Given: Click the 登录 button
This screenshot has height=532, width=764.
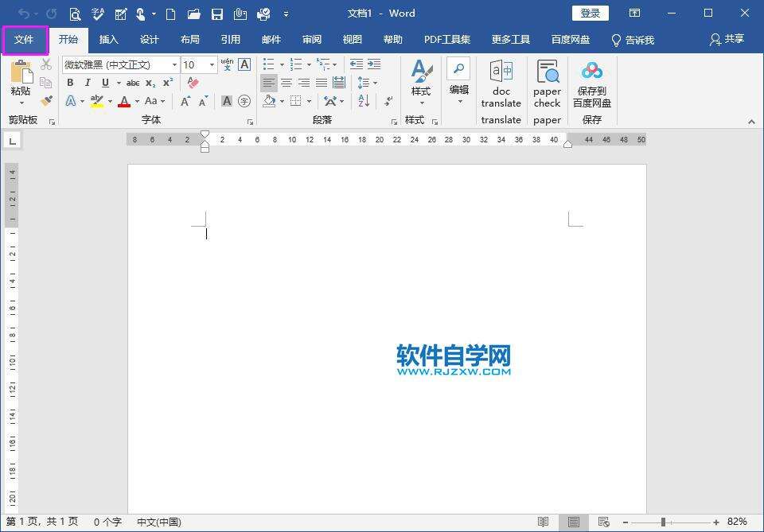Looking at the screenshot, I should (x=590, y=13).
